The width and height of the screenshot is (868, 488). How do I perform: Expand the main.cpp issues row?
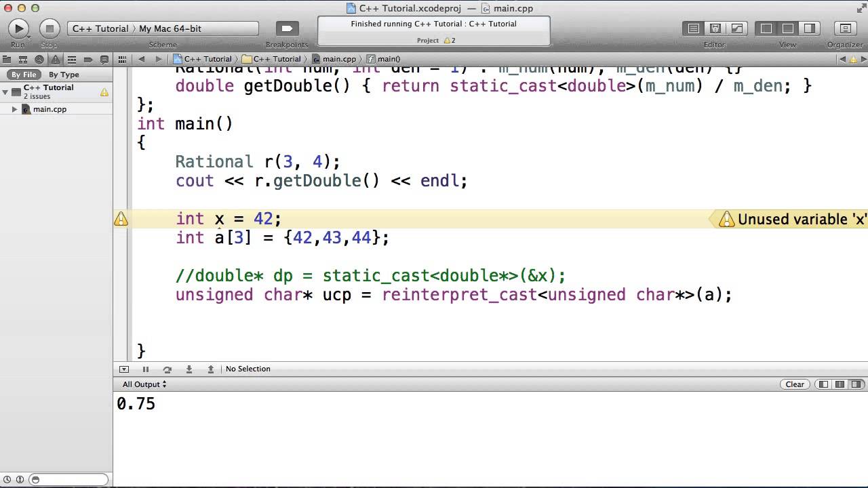(14, 109)
